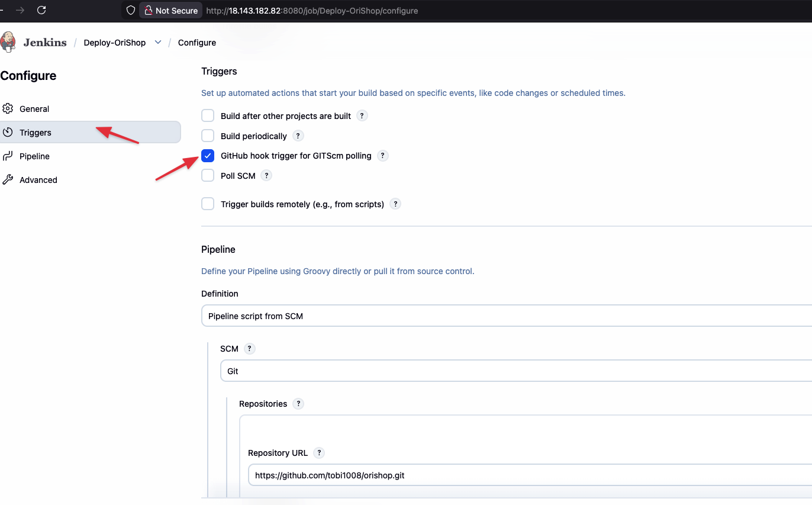Jump to Advanced section in sidebar
Screen dimensions: 812x505
coord(38,180)
